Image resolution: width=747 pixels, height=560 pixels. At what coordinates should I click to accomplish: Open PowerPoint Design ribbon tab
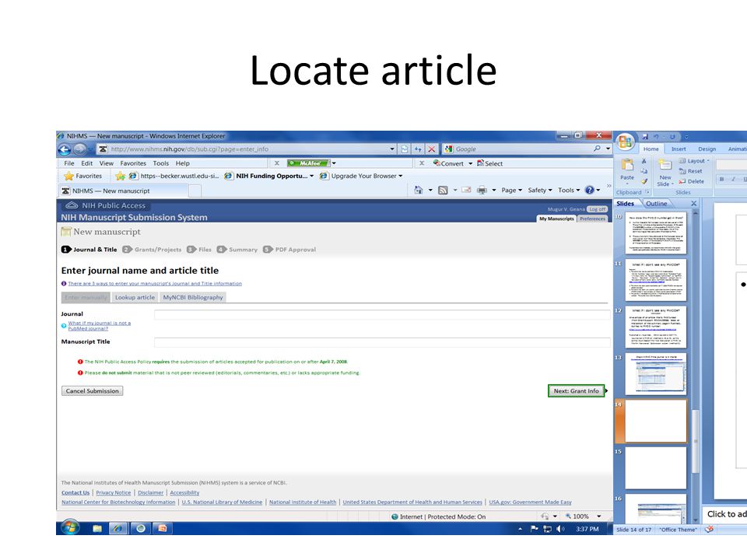[707, 149]
